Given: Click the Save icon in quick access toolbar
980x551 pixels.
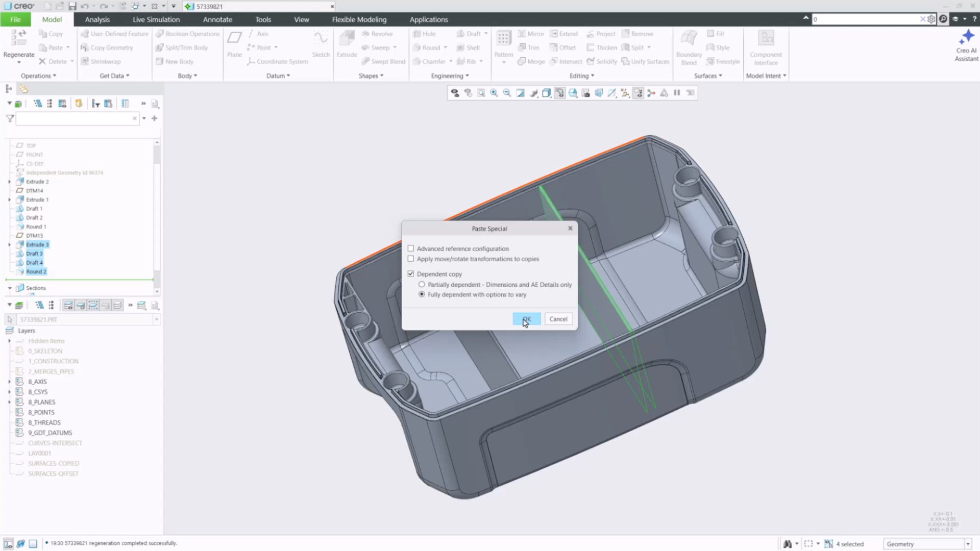Looking at the screenshot, I should point(72,6).
